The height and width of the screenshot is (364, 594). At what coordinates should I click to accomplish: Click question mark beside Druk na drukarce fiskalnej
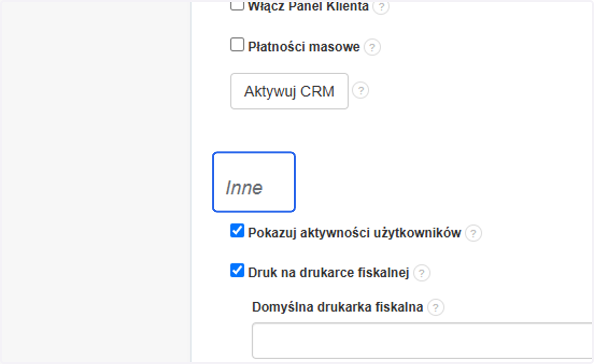tap(421, 273)
